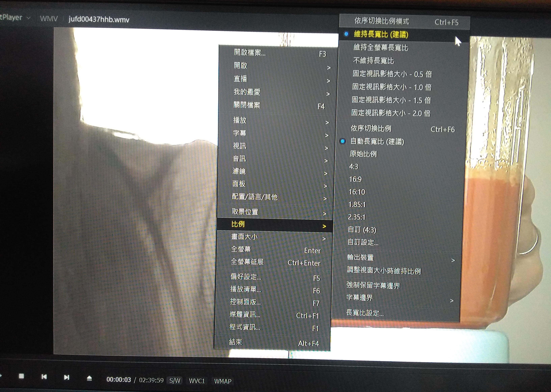The height and width of the screenshot is (392, 551).
Task: Click the WMAP audio codec label
Action: (x=223, y=381)
